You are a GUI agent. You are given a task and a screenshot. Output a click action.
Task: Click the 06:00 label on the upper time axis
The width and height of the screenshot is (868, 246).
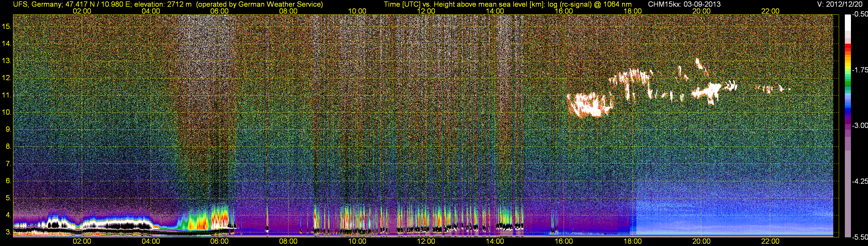219,11
